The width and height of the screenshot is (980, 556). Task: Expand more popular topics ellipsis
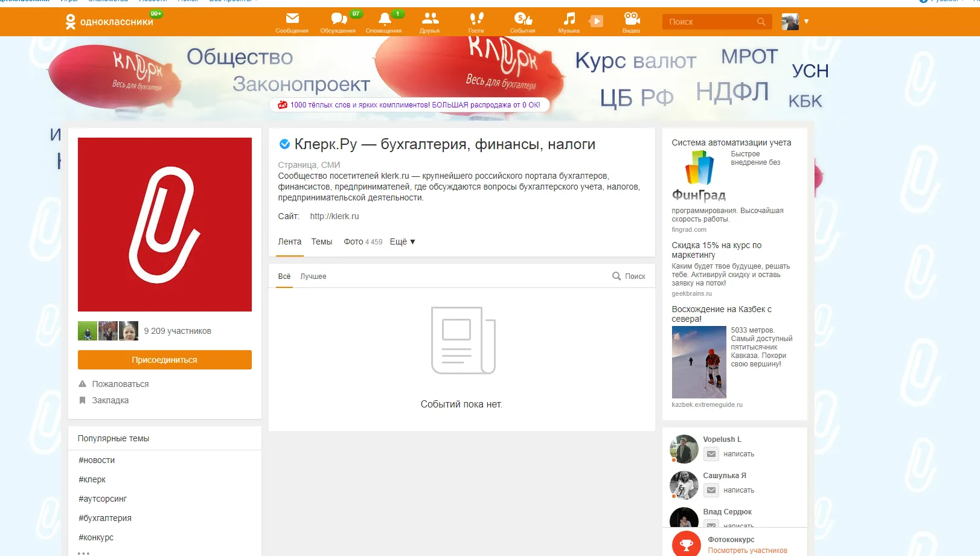(x=83, y=552)
